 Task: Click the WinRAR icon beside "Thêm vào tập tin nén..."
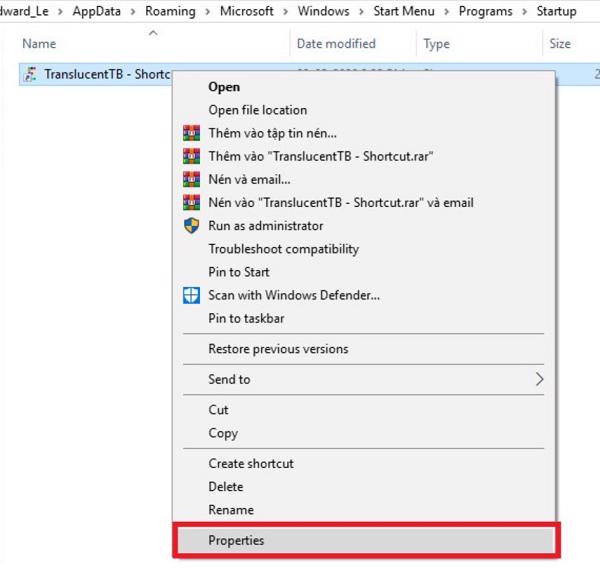pyautogui.click(x=191, y=133)
